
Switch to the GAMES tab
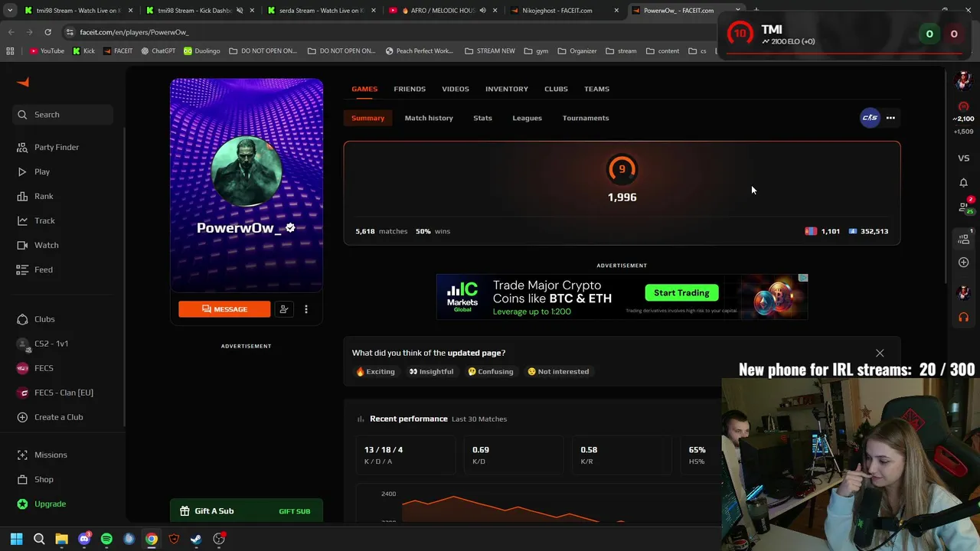point(364,89)
